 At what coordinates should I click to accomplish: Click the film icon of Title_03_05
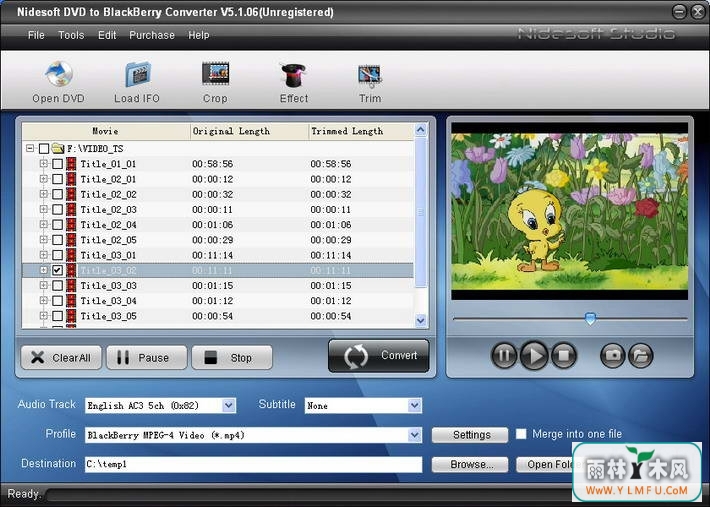coord(71,316)
